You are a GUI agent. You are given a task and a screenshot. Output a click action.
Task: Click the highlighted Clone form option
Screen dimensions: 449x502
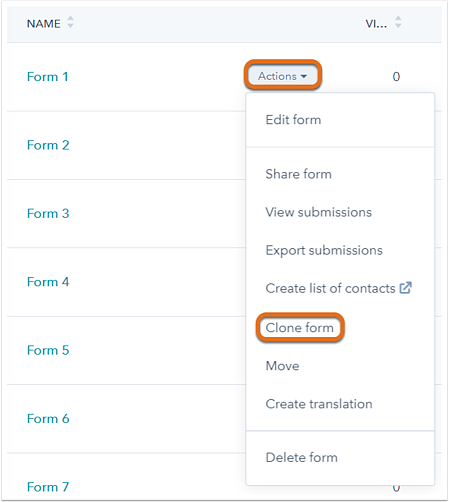300,328
